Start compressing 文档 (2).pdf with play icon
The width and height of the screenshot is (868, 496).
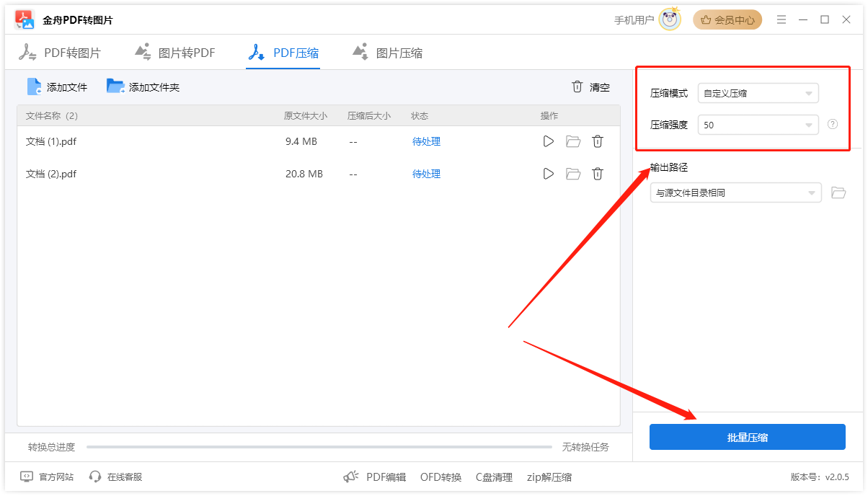click(549, 174)
